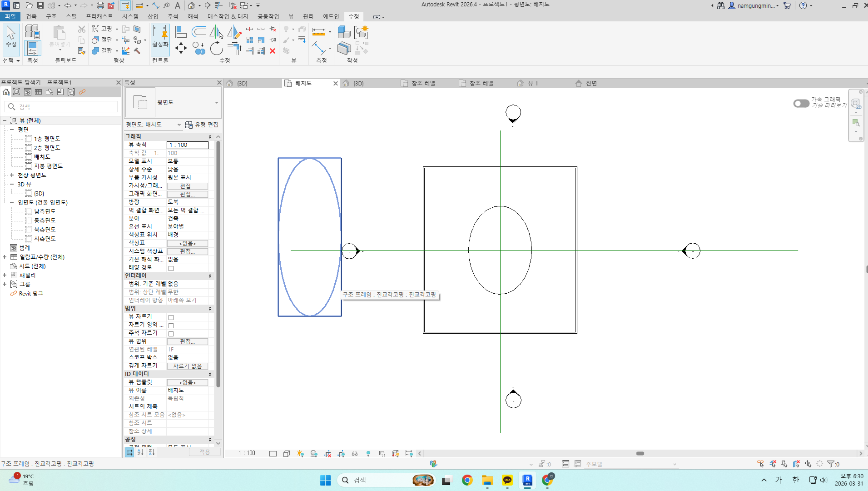Image resolution: width=868 pixels, height=491 pixels.
Task: Open the 주석 ribbon tab
Action: [x=173, y=16]
